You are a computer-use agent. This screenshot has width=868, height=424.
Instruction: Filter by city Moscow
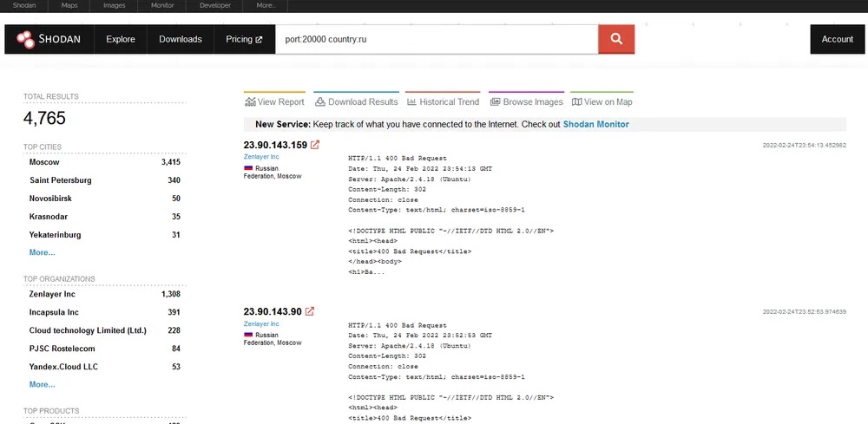coord(44,162)
